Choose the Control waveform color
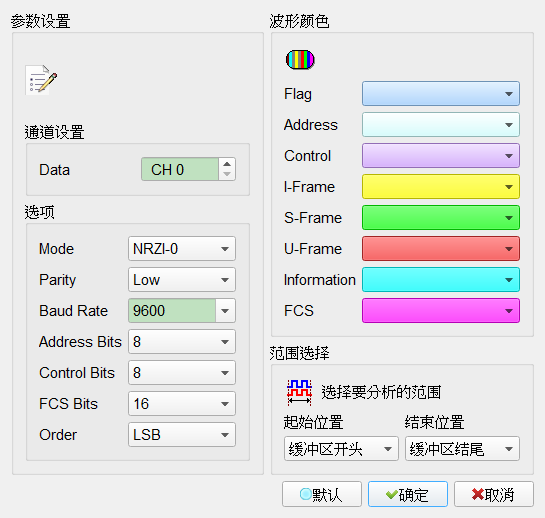This screenshot has width=545, height=518. click(441, 155)
